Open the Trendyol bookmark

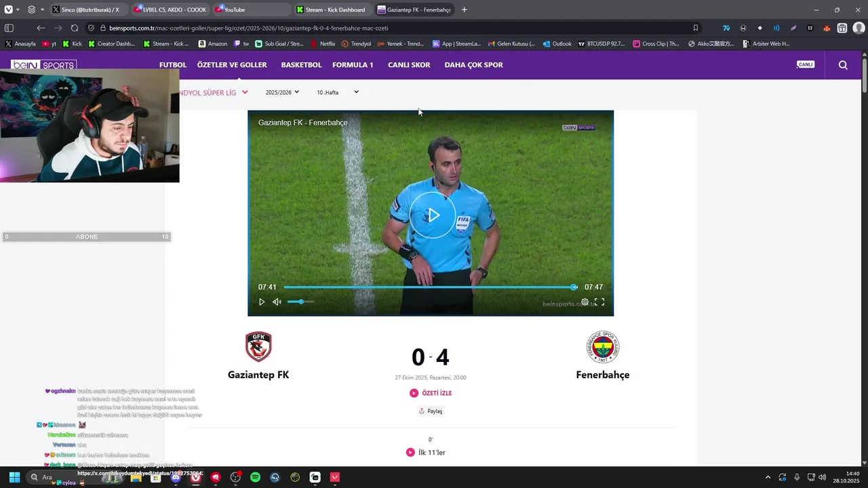[356, 43]
